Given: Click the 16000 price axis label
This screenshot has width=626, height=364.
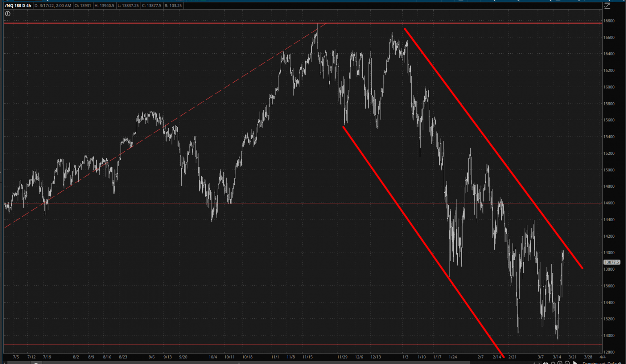Looking at the screenshot, I should [609, 87].
